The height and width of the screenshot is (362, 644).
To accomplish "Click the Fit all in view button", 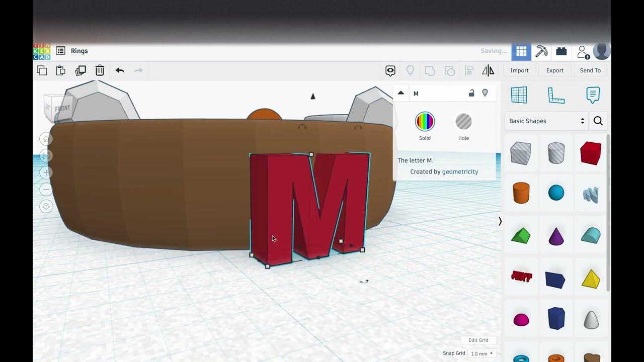I will pos(46,156).
